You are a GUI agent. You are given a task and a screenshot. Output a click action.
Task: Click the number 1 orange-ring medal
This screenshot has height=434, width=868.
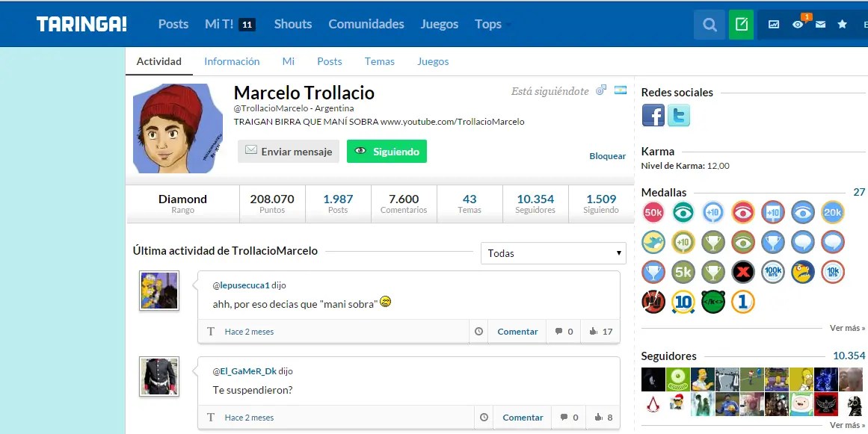[x=743, y=302]
